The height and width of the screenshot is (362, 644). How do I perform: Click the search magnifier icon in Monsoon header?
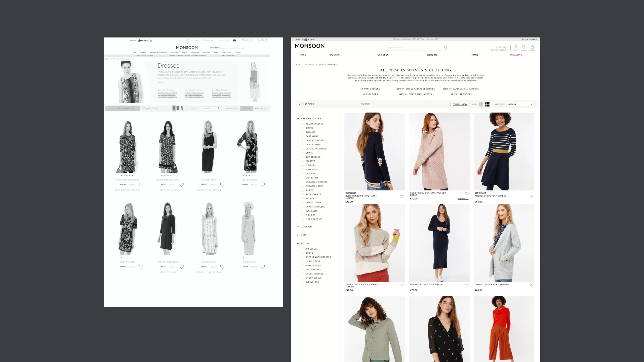pyautogui.click(x=446, y=48)
